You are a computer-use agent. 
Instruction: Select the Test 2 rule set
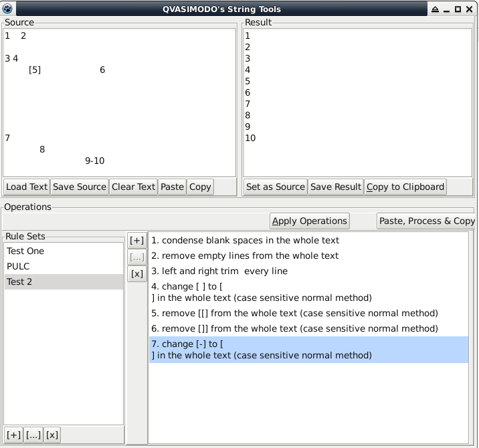coord(64,282)
